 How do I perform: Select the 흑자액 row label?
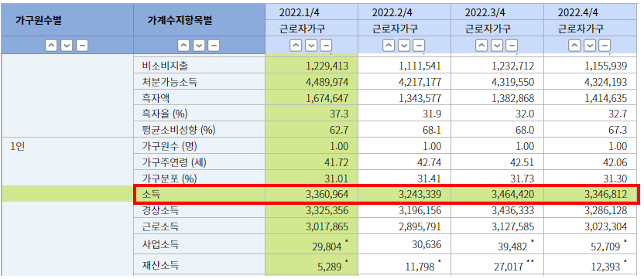[x=156, y=98]
